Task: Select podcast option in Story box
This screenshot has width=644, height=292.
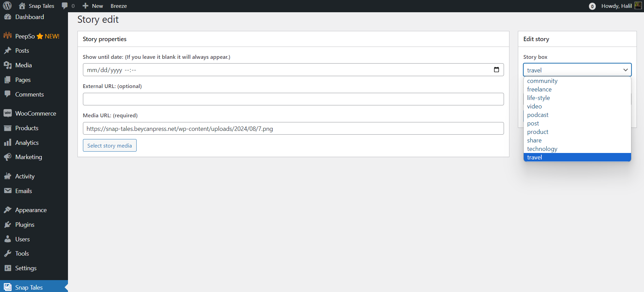Action: tap(577, 115)
